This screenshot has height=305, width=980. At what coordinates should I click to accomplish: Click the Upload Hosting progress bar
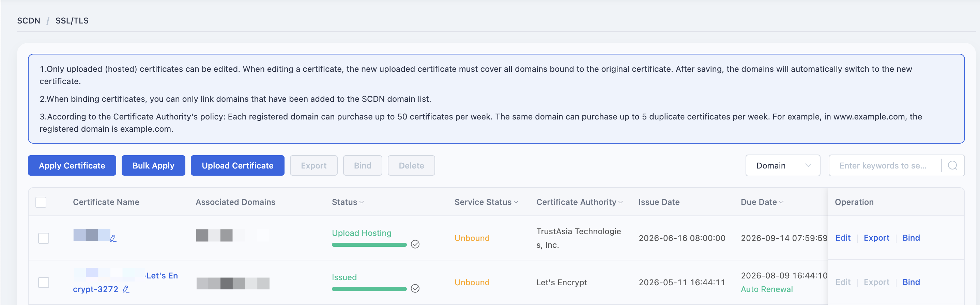pos(369,245)
